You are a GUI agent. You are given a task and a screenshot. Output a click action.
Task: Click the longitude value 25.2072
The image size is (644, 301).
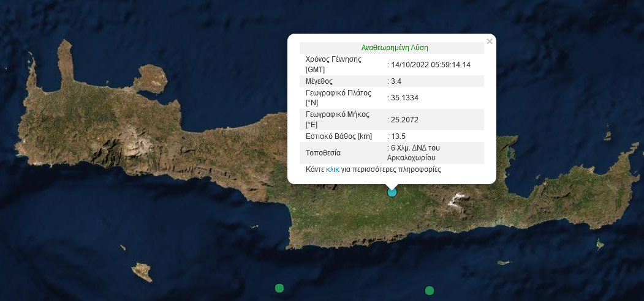tap(404, 119)
